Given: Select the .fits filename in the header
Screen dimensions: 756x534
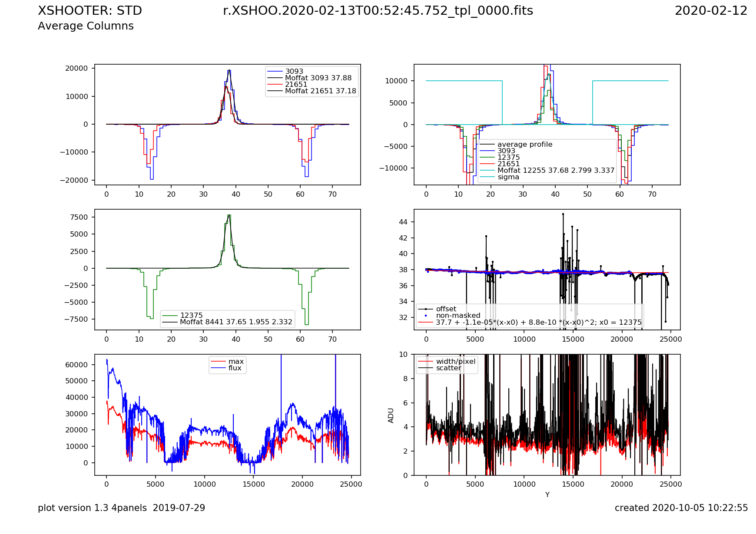Looking at the screenshot, I should pyautogui.click(x=378, y=11).
